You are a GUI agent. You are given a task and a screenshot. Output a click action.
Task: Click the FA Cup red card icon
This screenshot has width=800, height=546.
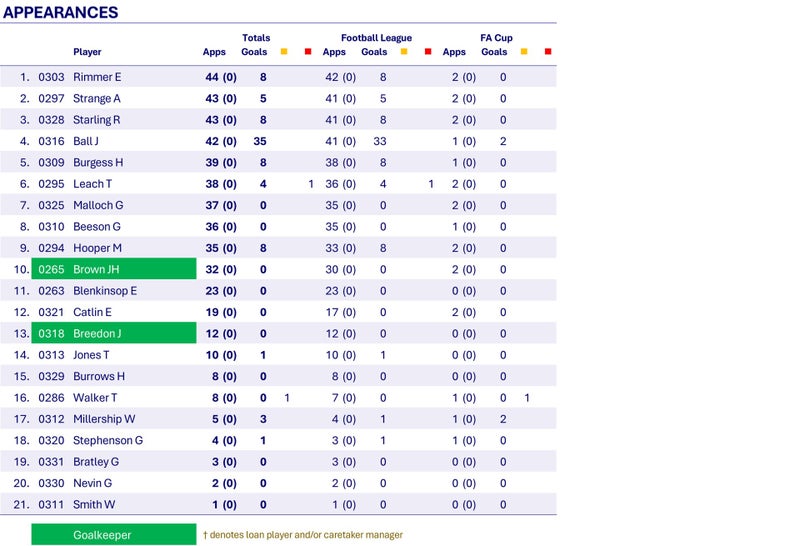[x=548, y=52]
